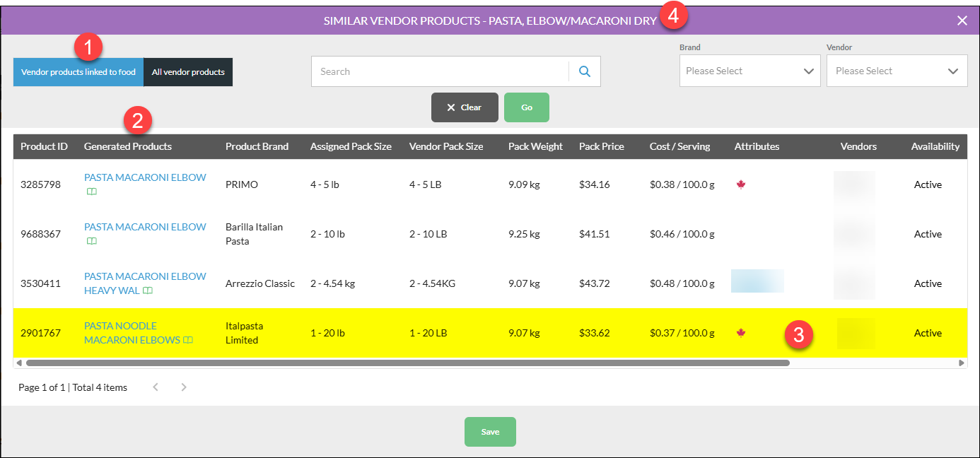Go to the previous results page
The image size is (980, 458).
pos(156,387)
